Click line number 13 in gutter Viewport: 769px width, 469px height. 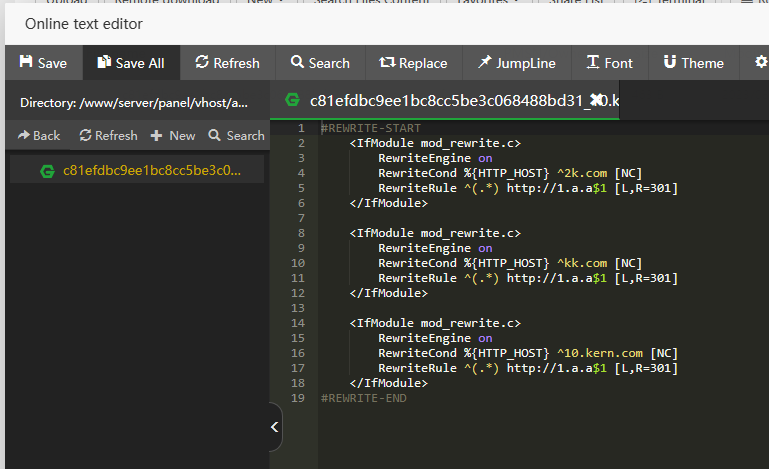[299, 308]
